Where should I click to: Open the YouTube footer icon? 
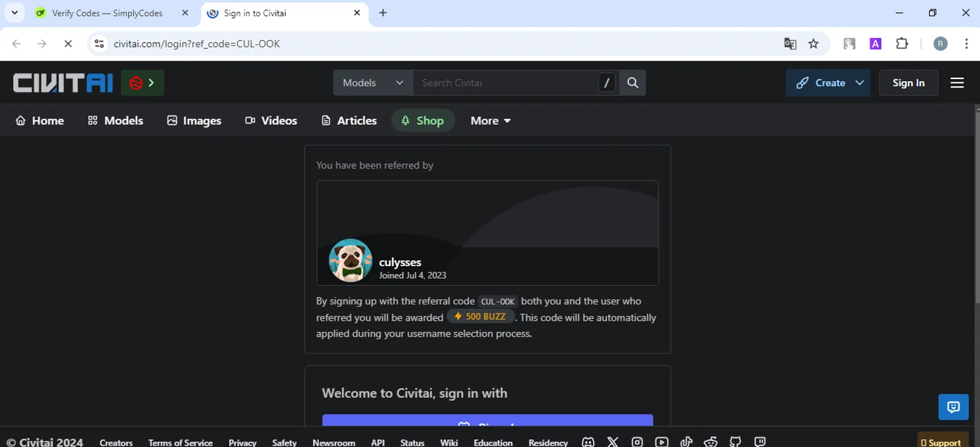[662, 442]
